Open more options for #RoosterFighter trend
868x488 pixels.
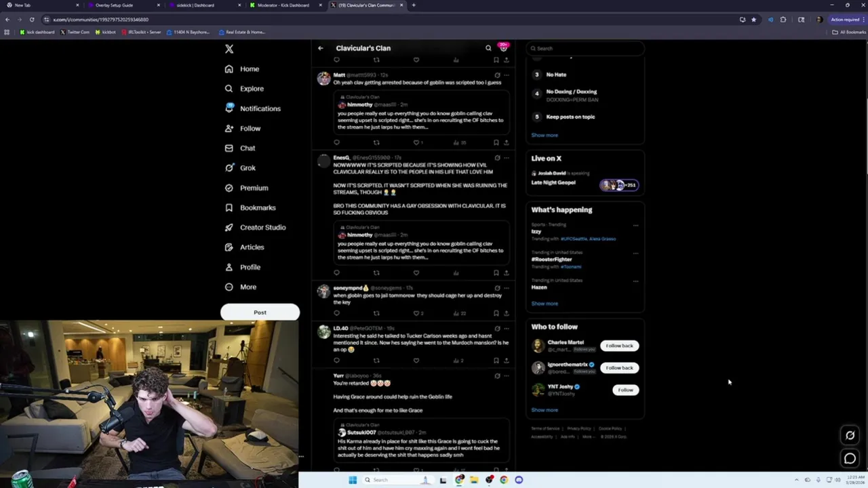635,253
